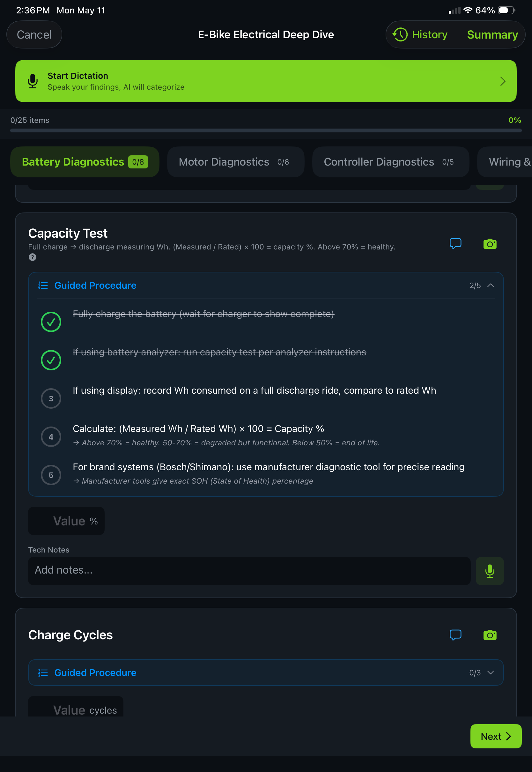Tap the Capacity Test Guided Procedure label
Viewport: 532px width, 772px height.
(95, 286)
